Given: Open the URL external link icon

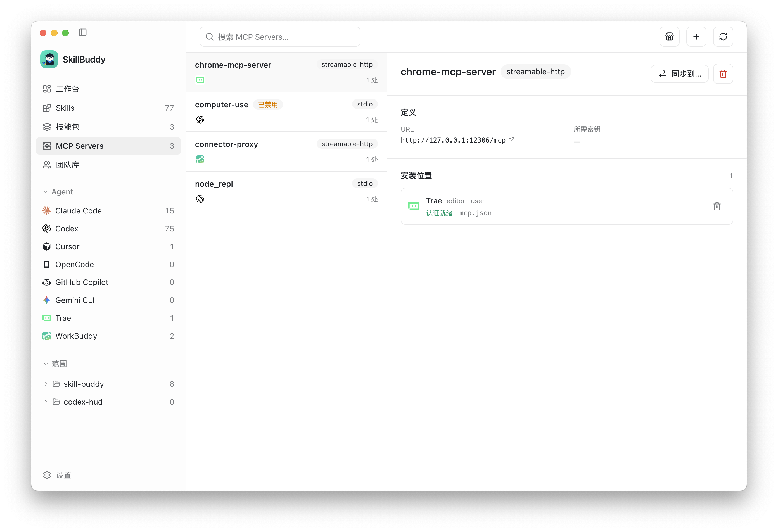Looking at the screenshot, I should pos(511,140).
